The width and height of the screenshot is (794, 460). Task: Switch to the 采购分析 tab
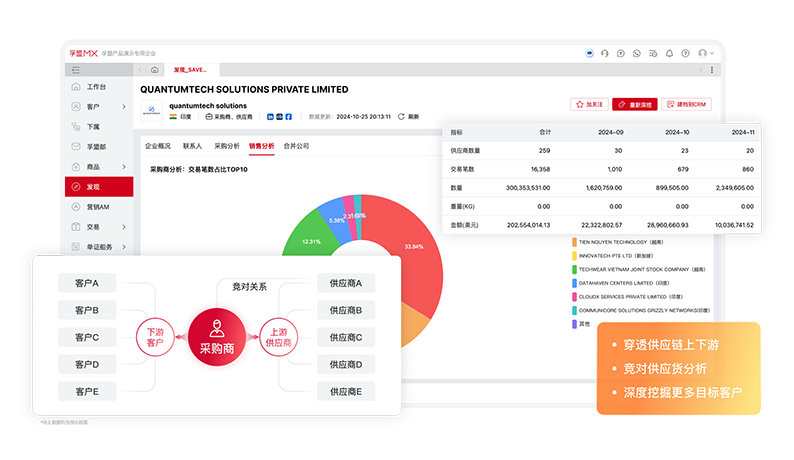(x=227, y=146)
